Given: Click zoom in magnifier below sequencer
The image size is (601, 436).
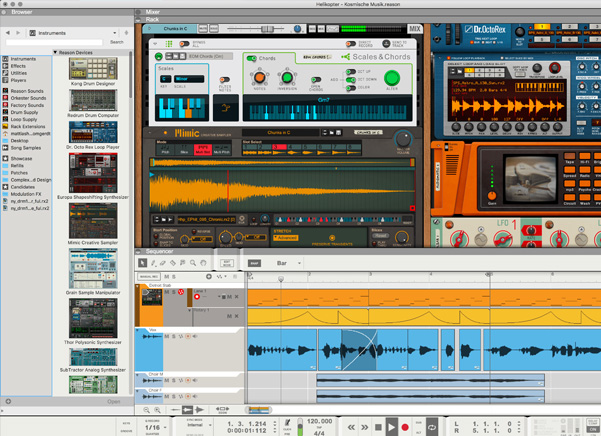Looking at the screenshot, I should tap(157, 410).
